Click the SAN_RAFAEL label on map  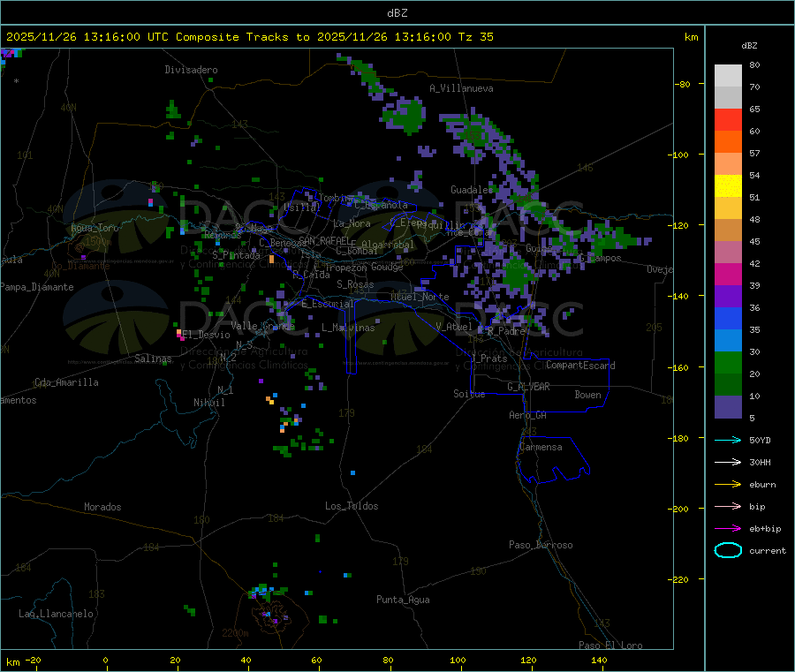coord(323,240)
